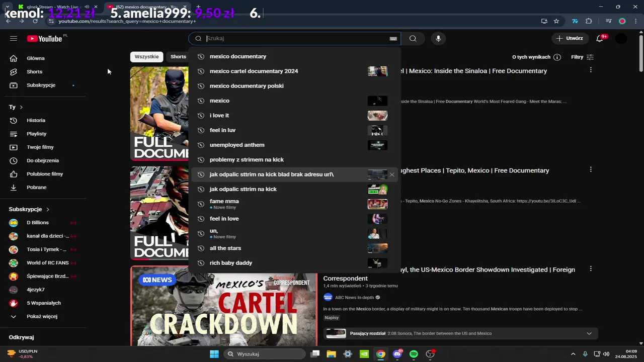Choose suggestion 'feel in luv'

coord(294,130)
